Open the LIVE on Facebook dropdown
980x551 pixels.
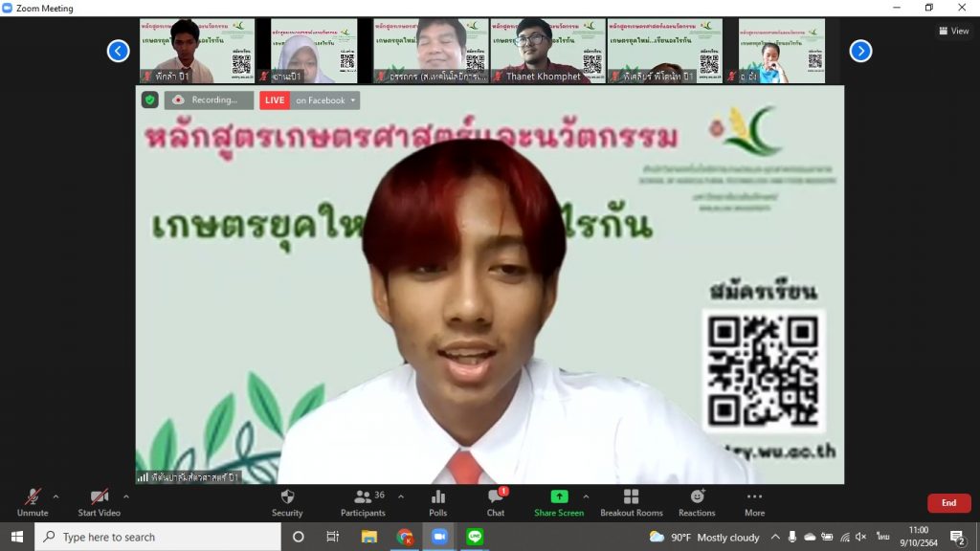325,100
